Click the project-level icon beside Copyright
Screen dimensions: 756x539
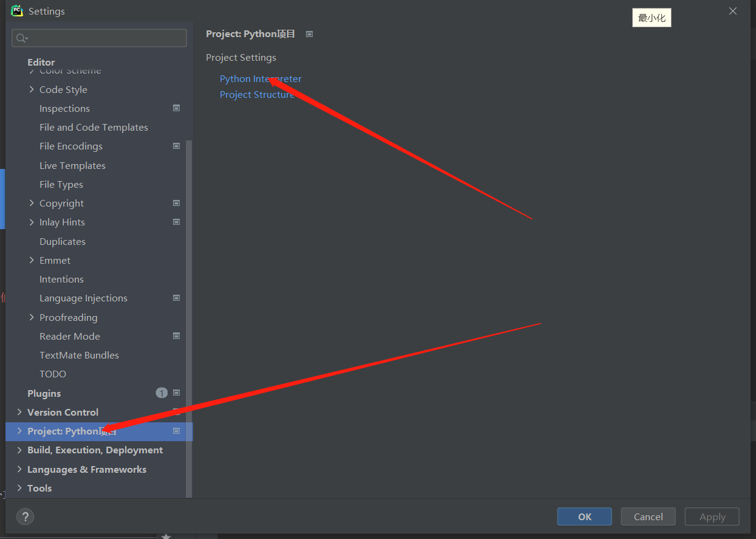tap(177, 203)
